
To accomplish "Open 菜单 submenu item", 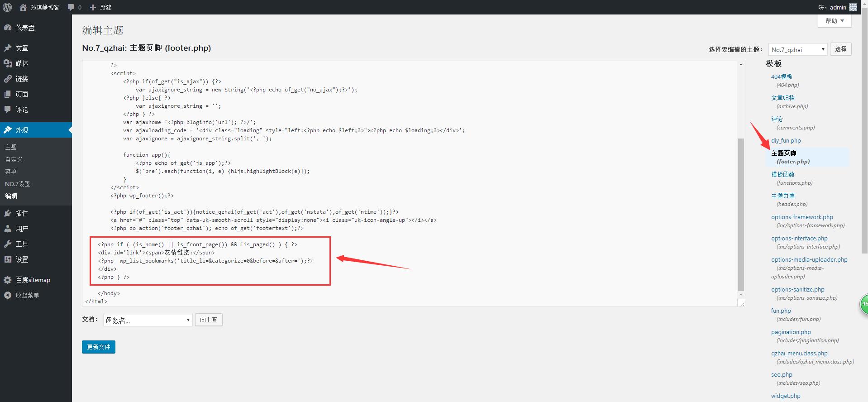I will point(11,172).
